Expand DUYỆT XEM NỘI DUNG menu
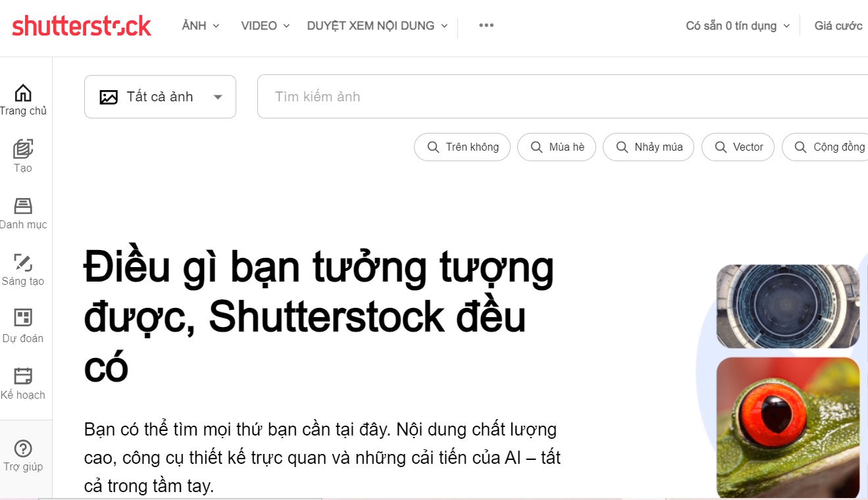Screen dimensions: 868x500 [x=377, y=26]
